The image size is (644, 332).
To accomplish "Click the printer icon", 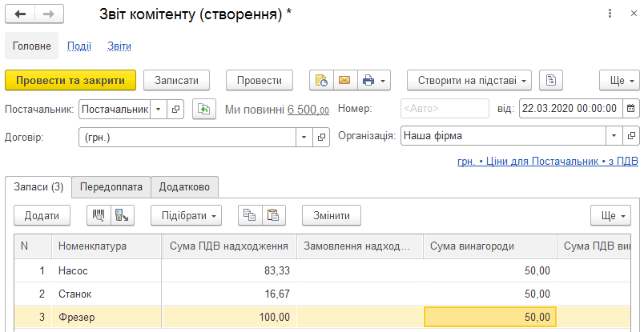I will point(368,81).
